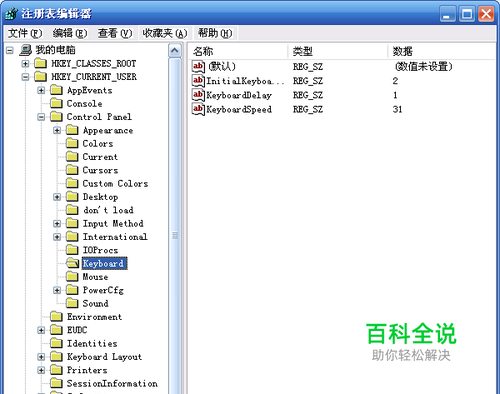Click KeyboardSpeed data value 31
The height and width of the screenshot is (394, 500).
pyautogui.click(x=397, y=110)
